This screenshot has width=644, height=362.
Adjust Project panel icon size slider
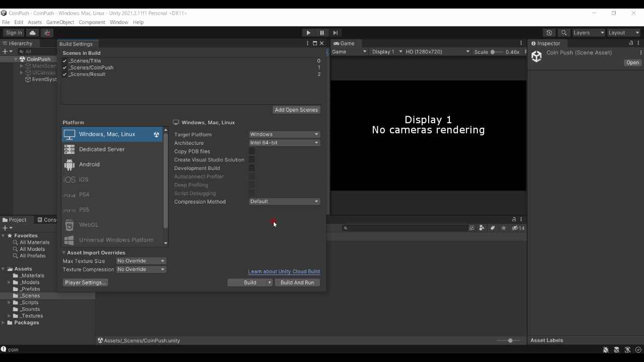click(x=509, y=341)
